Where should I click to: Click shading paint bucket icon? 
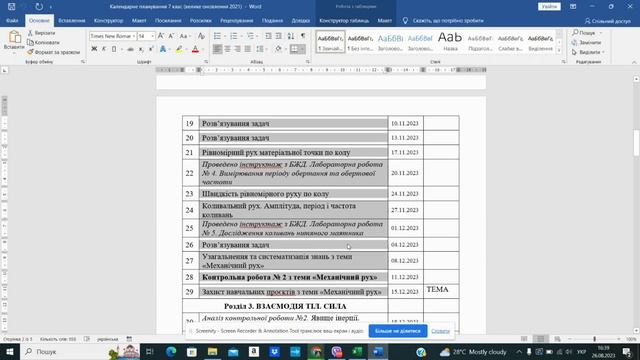coord(278,49)
